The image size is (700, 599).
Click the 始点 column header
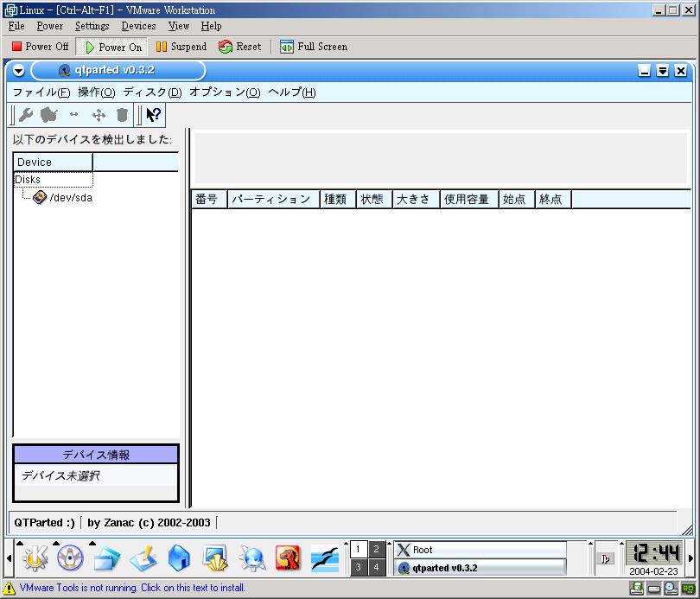click(x=517, y=199)
